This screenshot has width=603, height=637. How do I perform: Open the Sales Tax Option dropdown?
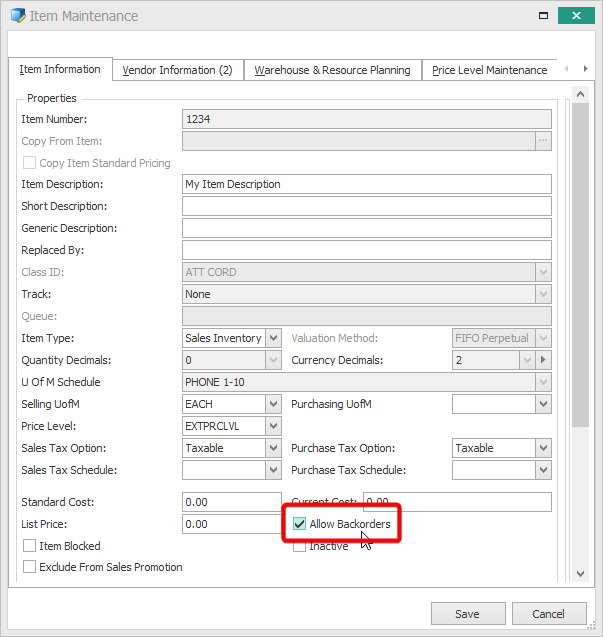273,448
